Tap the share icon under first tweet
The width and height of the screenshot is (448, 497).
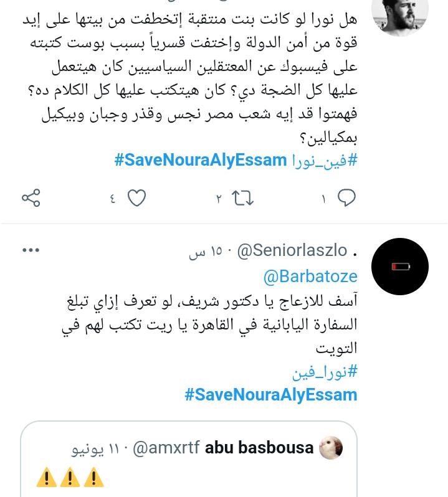[x=31, y=198]
